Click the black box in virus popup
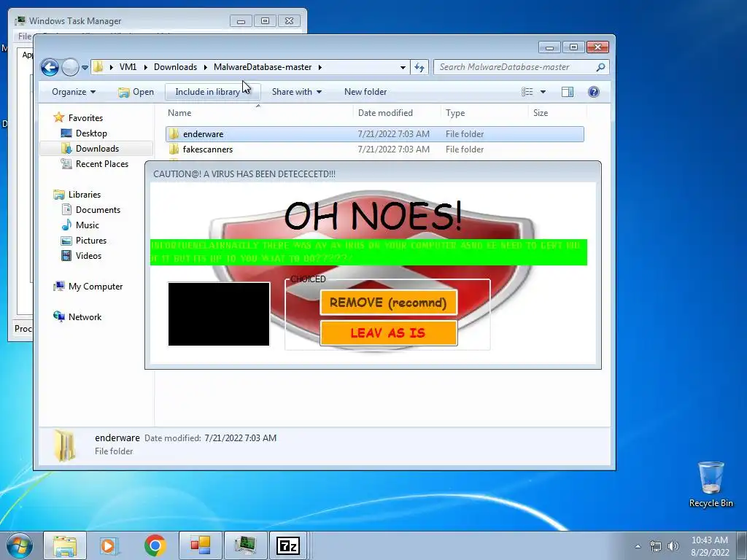The width and height of the screenshot is (747, 560). (219, 314)
